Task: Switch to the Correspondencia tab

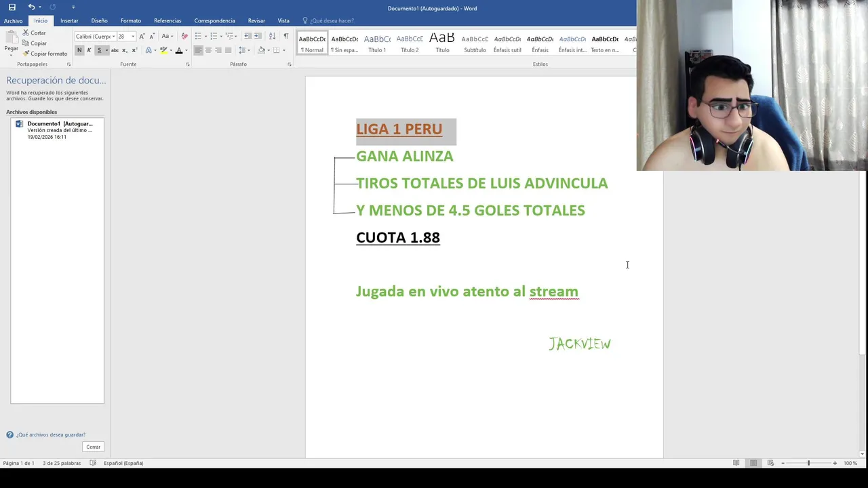Action: coord(214,21)
